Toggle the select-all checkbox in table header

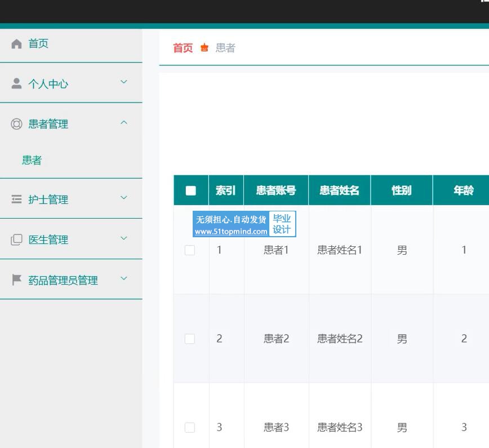(x=191, y=190)
